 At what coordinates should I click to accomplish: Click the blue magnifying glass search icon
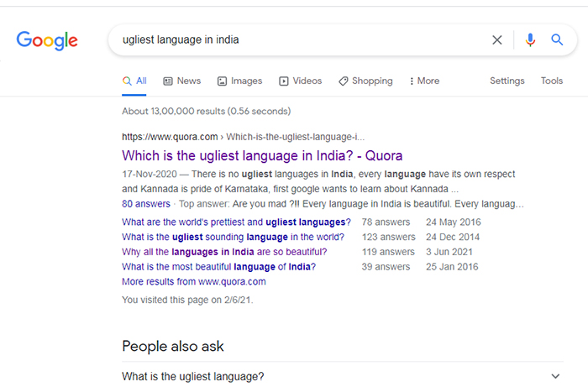[556, 39]
